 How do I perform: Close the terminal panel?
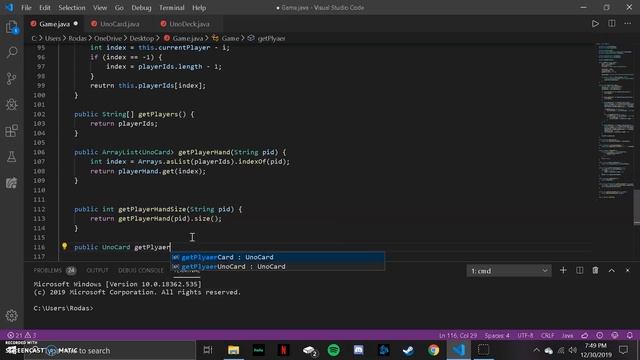pos(628,270)
